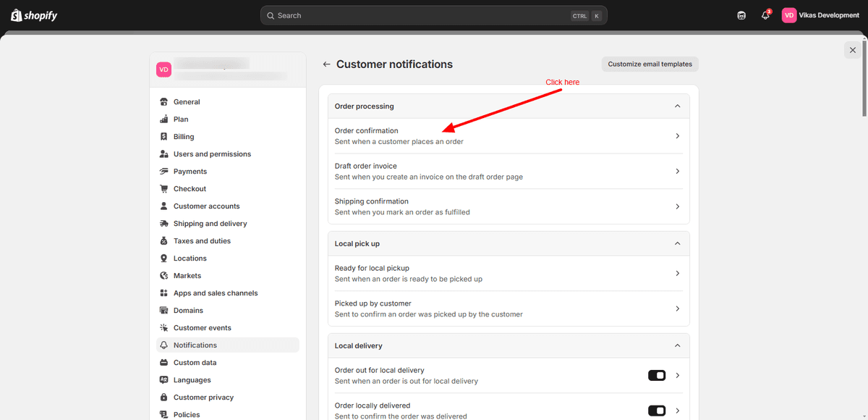The height and width of the screenshot is (420, 868).
Task: Go to Languages settings
Action: coord(228,380)
